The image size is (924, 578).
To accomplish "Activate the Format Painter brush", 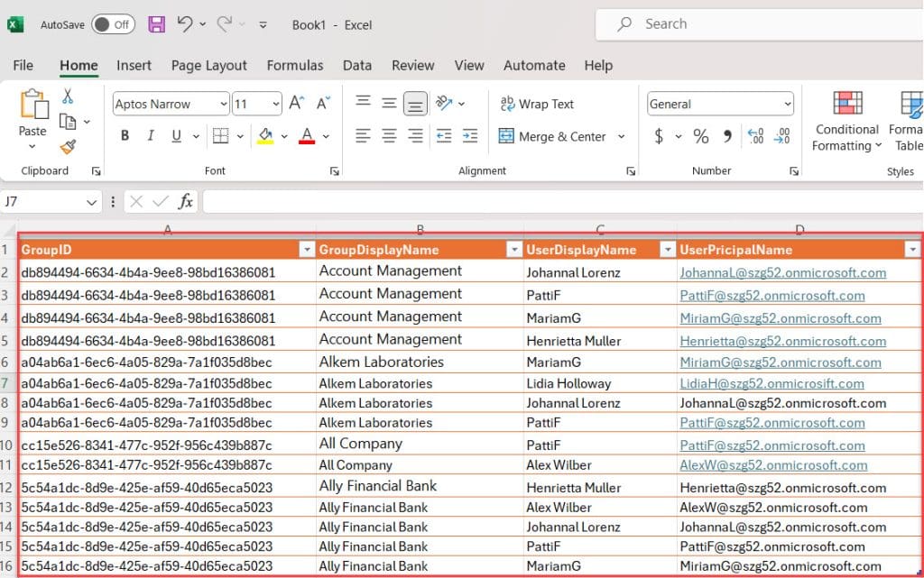I will (x=68, y=147).
